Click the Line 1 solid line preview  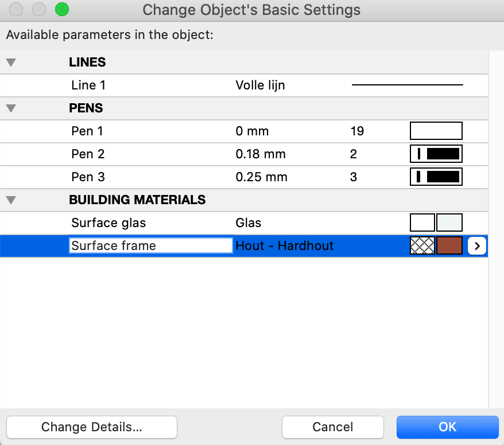407,85
